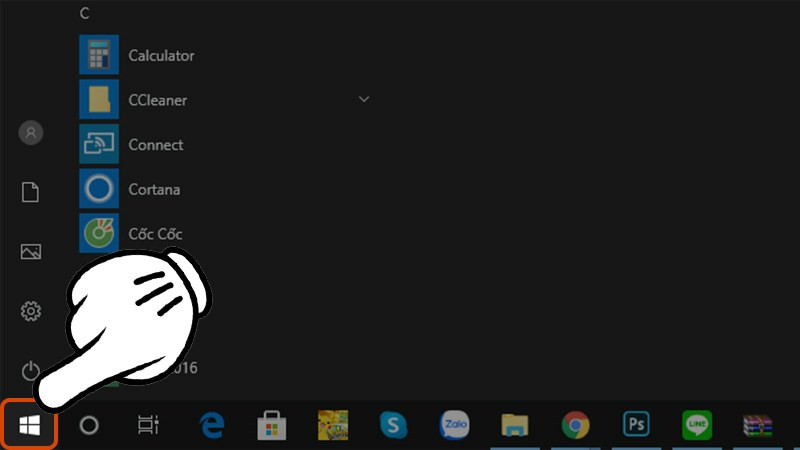Open Cortana search circle on taskbar
This screenshot has height=450, width=800.
[89, 425]
